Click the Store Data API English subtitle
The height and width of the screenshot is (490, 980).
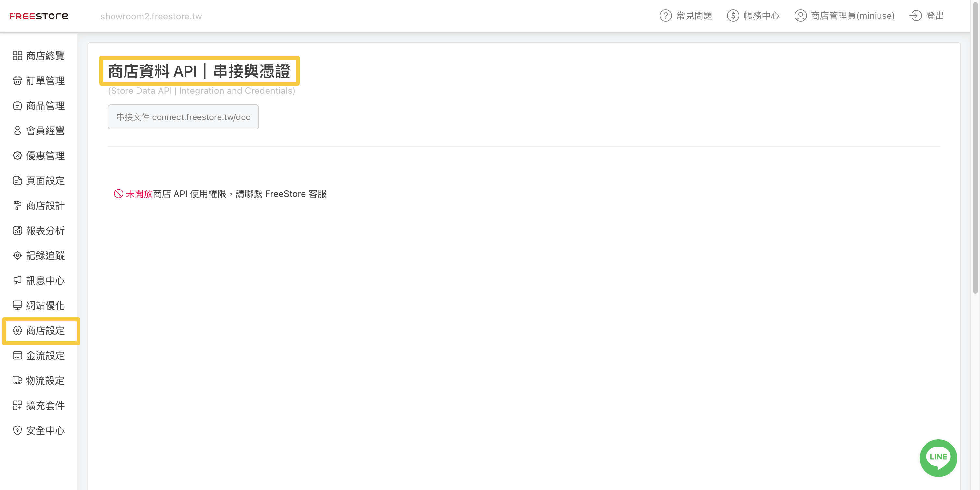[202, 91]
